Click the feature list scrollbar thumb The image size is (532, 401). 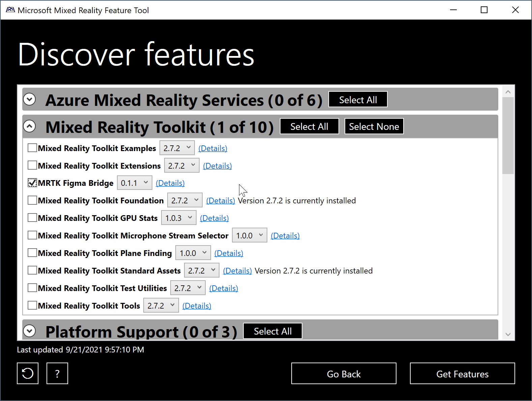click(x=508, y=136)
